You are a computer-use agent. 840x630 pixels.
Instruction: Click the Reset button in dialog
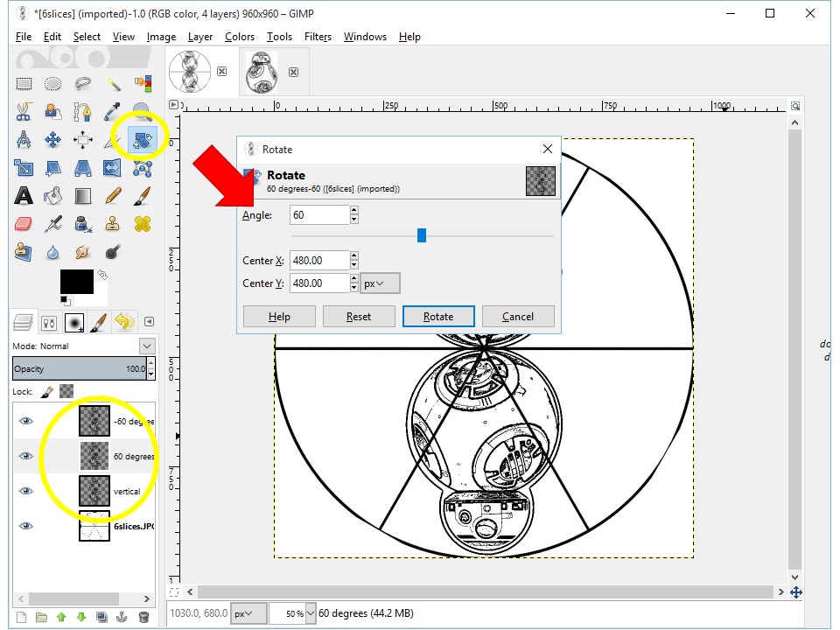359,317
